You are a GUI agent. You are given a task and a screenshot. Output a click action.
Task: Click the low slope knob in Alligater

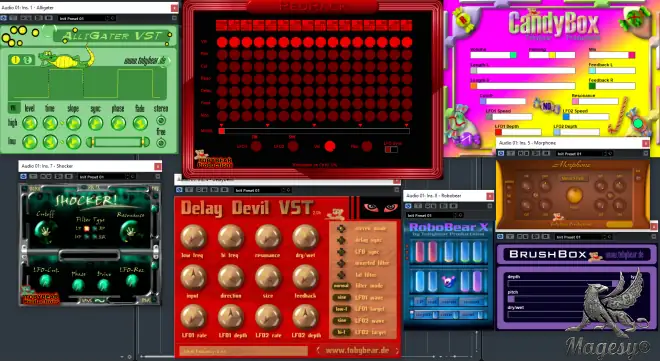(x=73, y=142)
